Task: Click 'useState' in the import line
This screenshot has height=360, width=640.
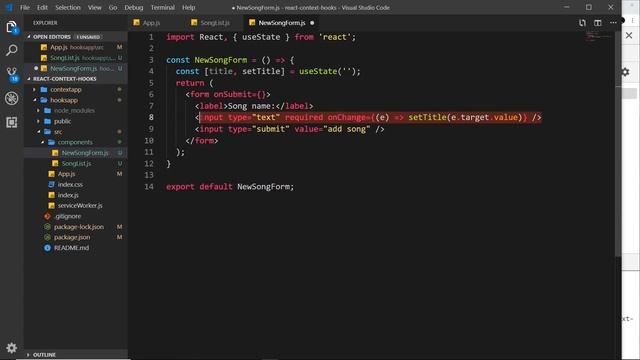Action: (261, 37)
